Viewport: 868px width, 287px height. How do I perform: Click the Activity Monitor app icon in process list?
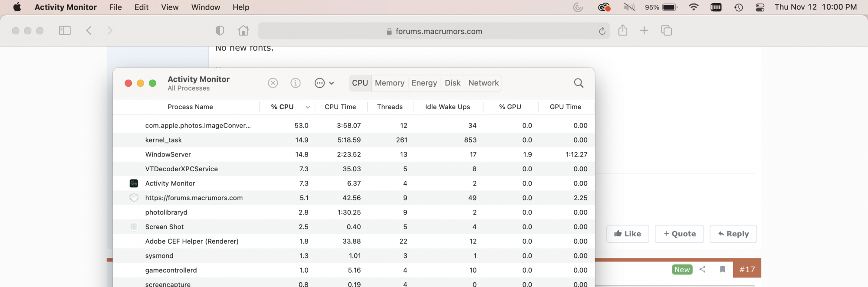pyautogui.click(x=134, y=183)
